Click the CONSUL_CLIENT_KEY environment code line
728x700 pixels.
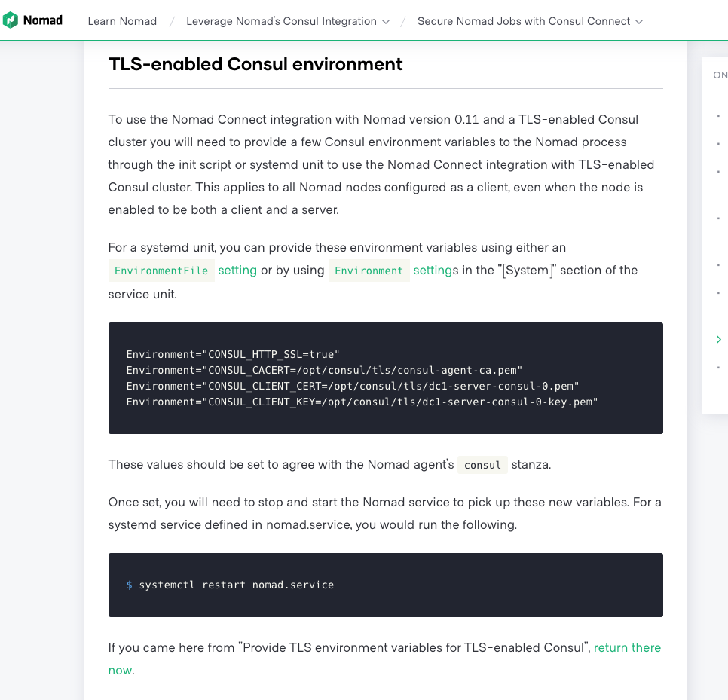362,402
